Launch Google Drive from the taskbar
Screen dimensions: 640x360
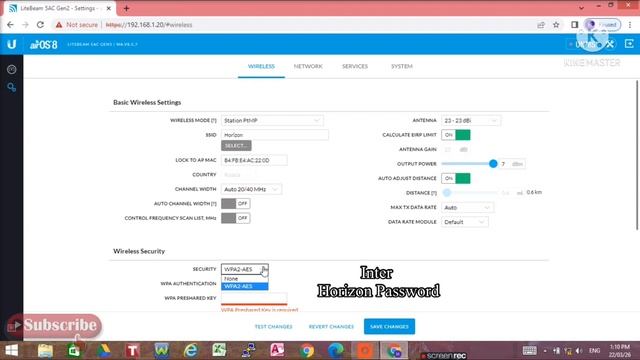[x=103, y=351]
